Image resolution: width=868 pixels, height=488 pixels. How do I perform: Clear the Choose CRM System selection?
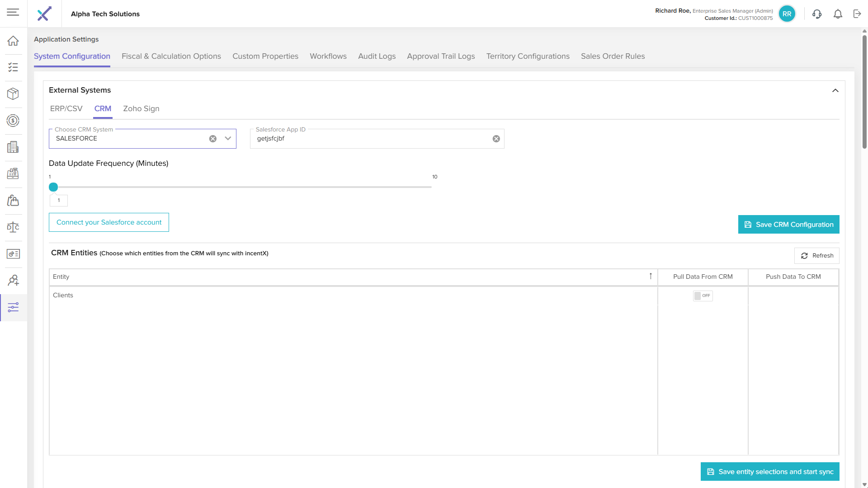pos(213,139)
